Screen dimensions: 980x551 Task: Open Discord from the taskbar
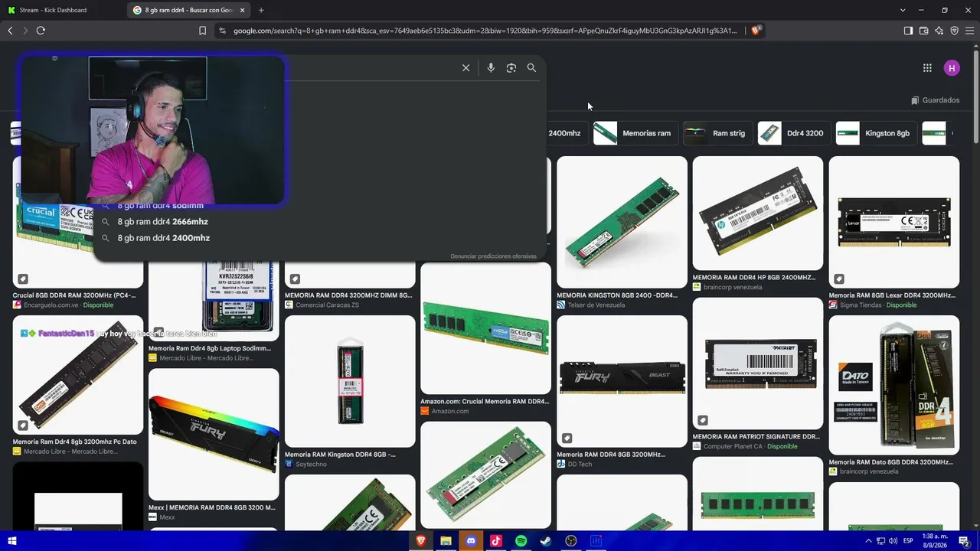471,541
